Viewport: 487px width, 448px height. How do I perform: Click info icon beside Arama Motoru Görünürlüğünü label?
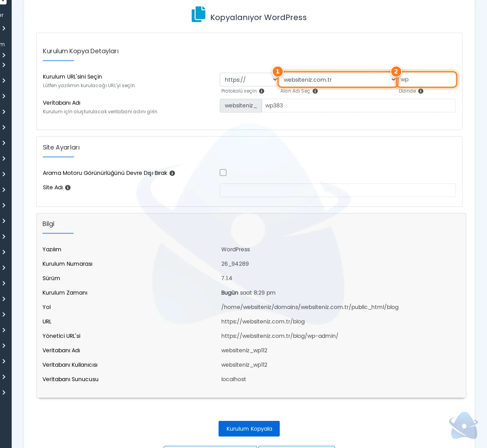(x=172, y=173)
